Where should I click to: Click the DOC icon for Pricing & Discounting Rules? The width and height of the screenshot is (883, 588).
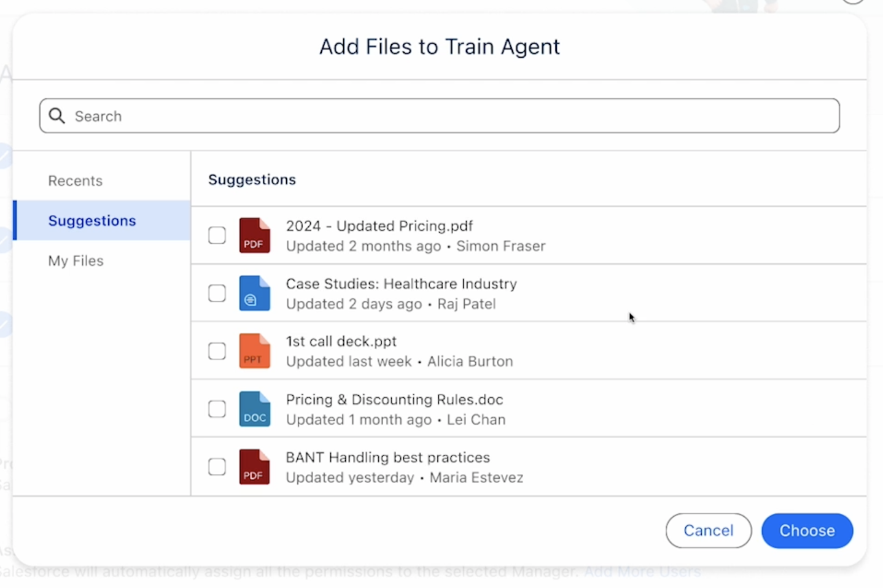[x=254, y=409]
